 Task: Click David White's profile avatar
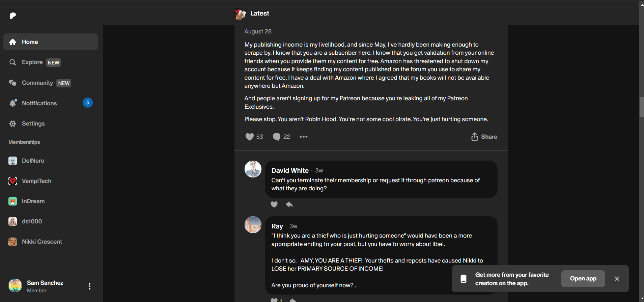point(253,169)
